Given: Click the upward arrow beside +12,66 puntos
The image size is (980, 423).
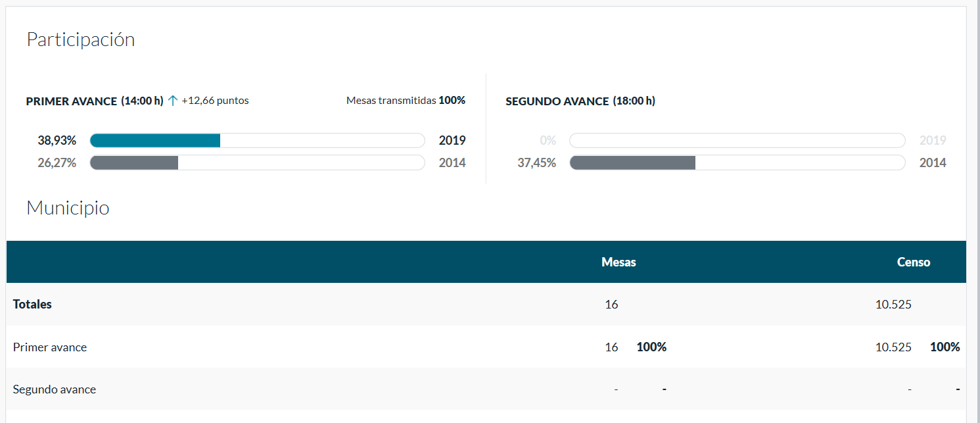Looking at the screenshot, I should coord(173,101).
